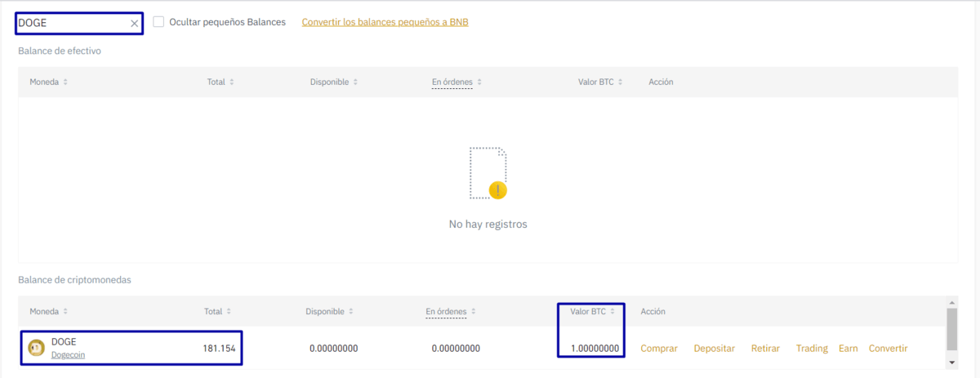Sort cash balance by Moneda column
Screen dimensions: 980x378
pos(48,82)
